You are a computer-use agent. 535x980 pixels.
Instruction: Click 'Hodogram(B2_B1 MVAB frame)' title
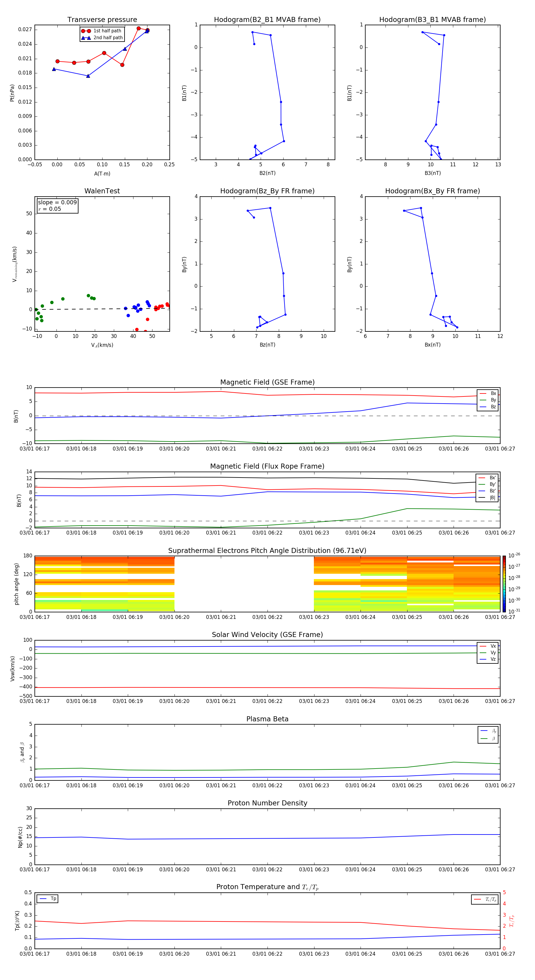click(x=267, y=20)
